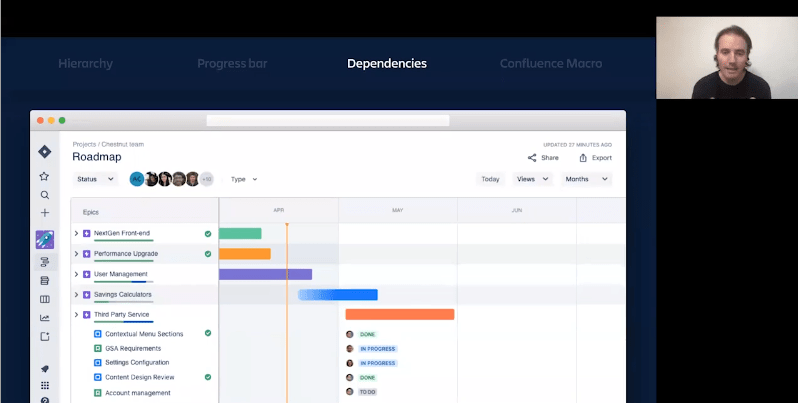Click the Jira logo in sidebar
Image resolution: width=798 pixels, height=403 pixels.
pos(44,152)
